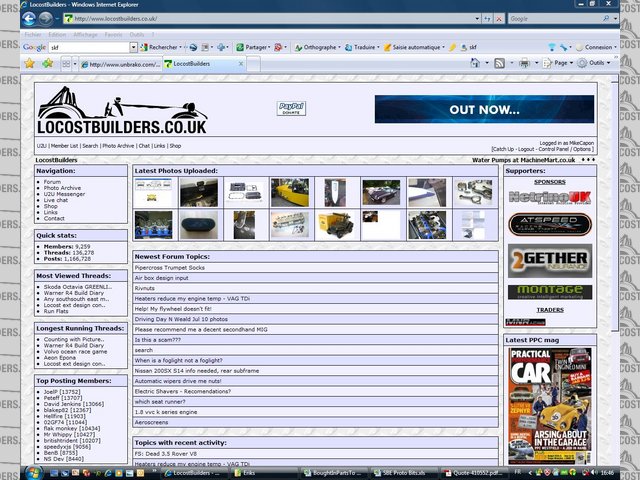The width and height of the screenshot is (640, 480).
Task: Open the Pipercross Trumpet Socks topic
Action: pyautogui.click(x=169, y=268)
